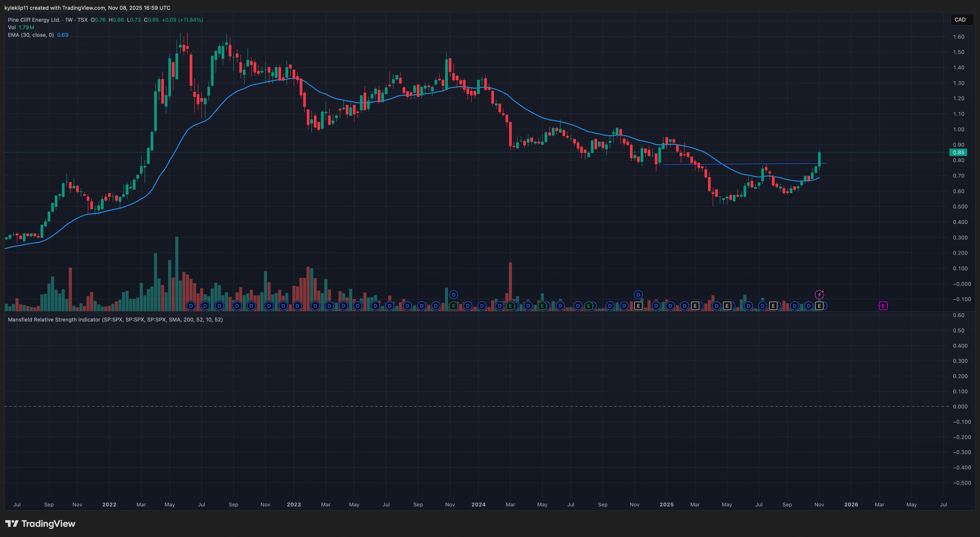
Task: Click the 2024 label on the time axis
Action: click(x=478, y=505)
